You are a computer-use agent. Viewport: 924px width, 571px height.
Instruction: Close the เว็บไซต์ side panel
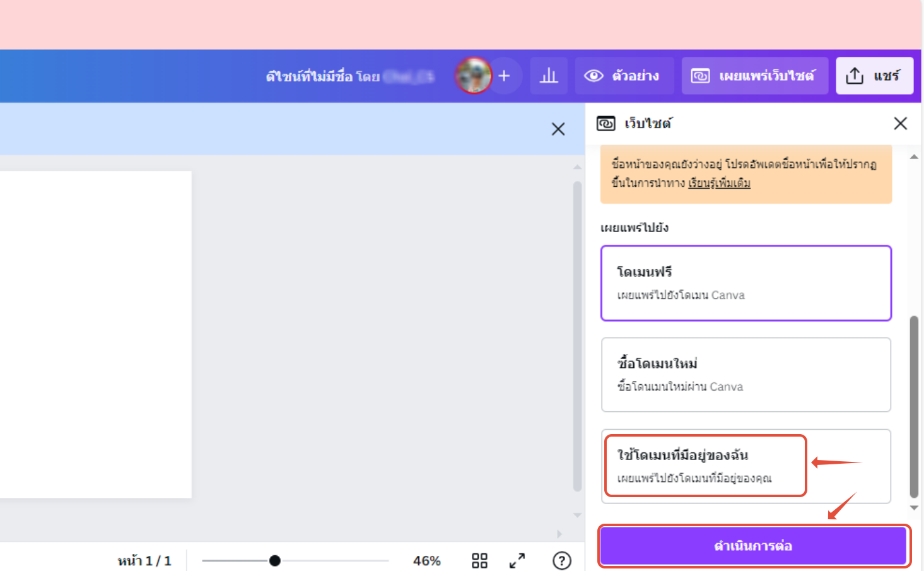(x=900, y=123)
